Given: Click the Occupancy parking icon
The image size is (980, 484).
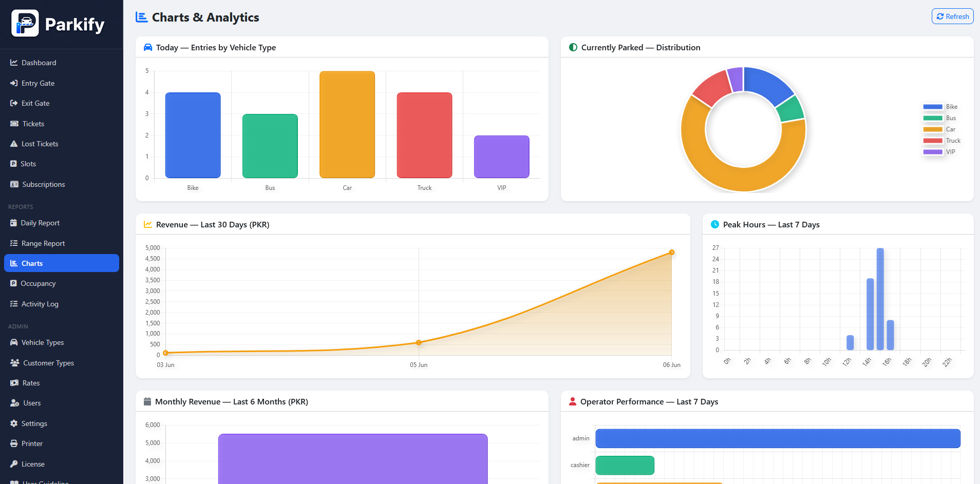Looking at the screenshot, I should [x=13, y=283].
